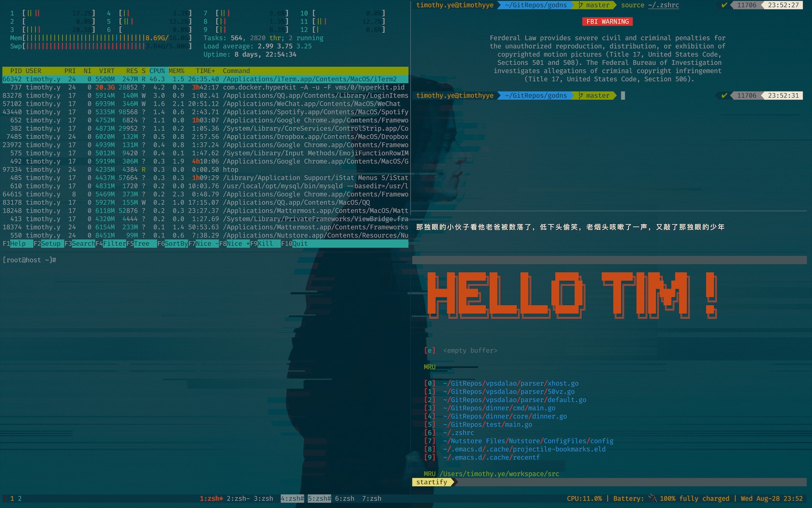Open MRU entry [4] dinner.go

tap(495, 417)
